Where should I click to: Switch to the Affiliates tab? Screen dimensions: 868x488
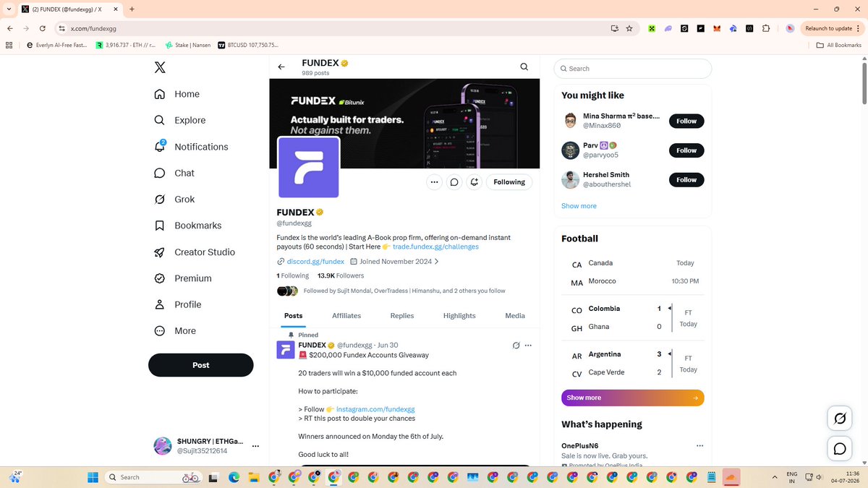346,316
